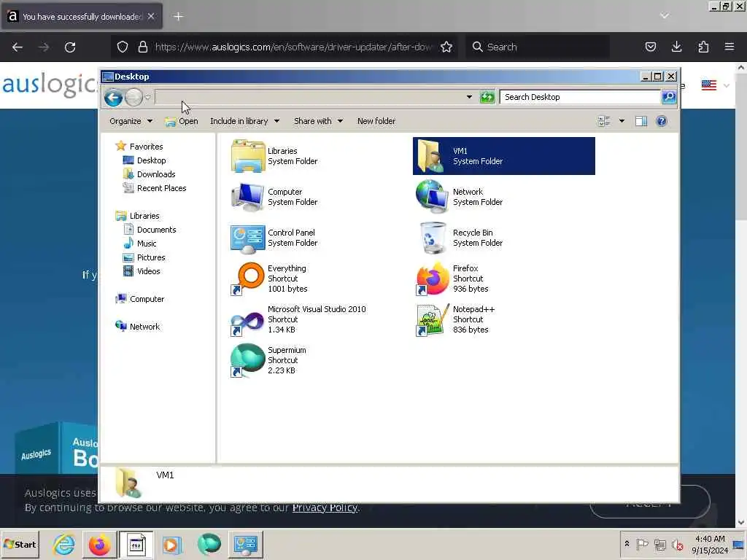Open the Share with dropdown
The height and width of the screenshot is (560, 747).
point(318,122)
